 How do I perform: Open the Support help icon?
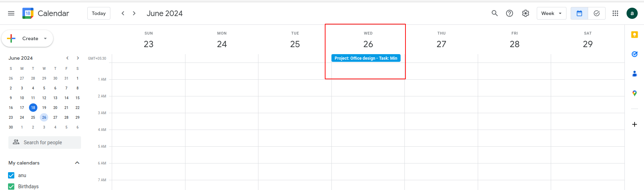(510, 13)
